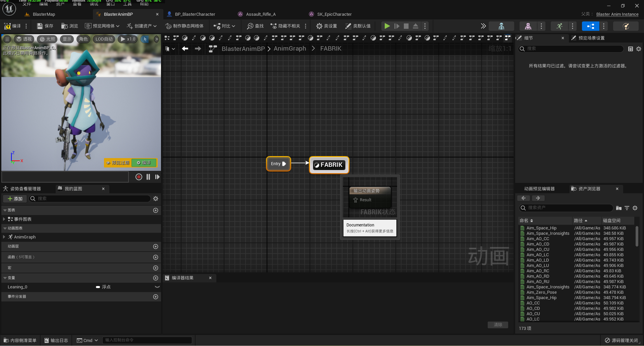Navigate back in graph history
644x346 pixels.
(185, 49)
